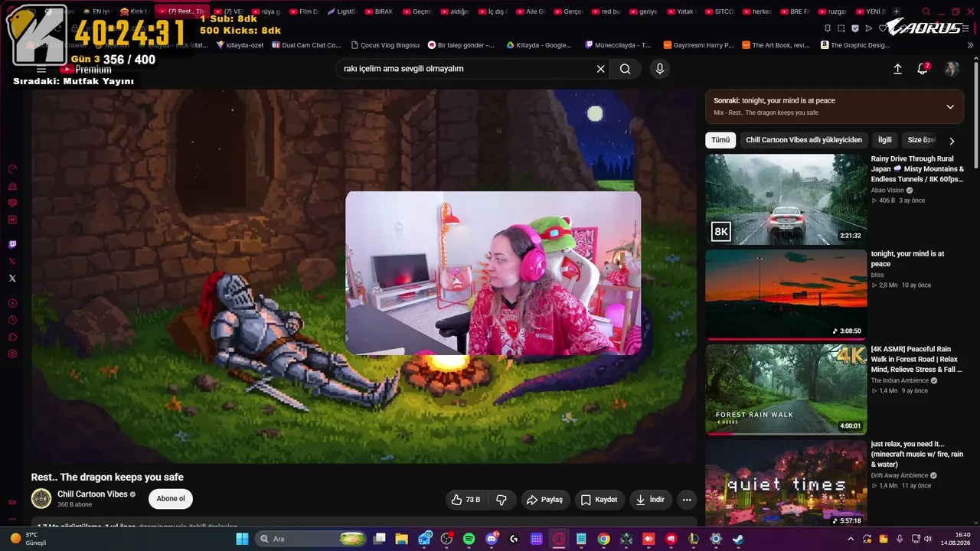
Task: Open Discord from the taskbar
Action: 492,539
